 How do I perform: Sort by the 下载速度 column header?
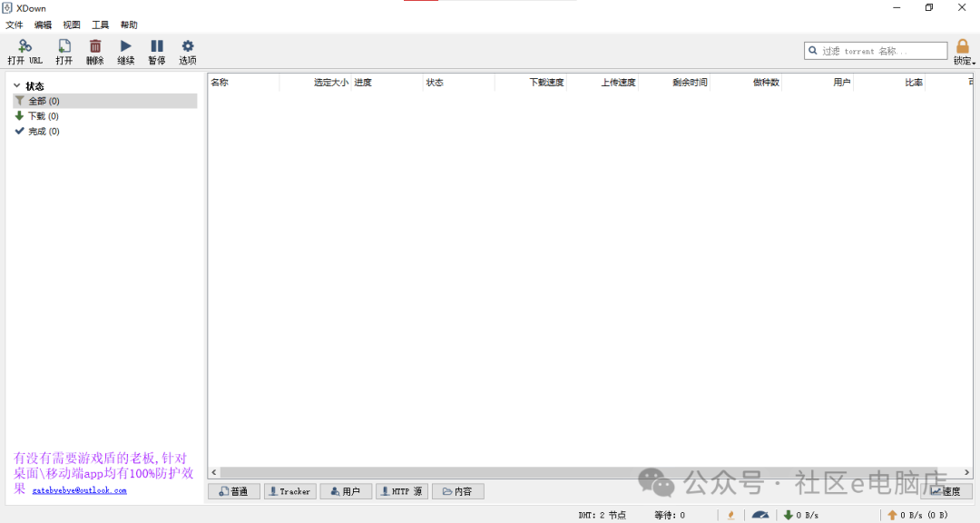[546, 83]
